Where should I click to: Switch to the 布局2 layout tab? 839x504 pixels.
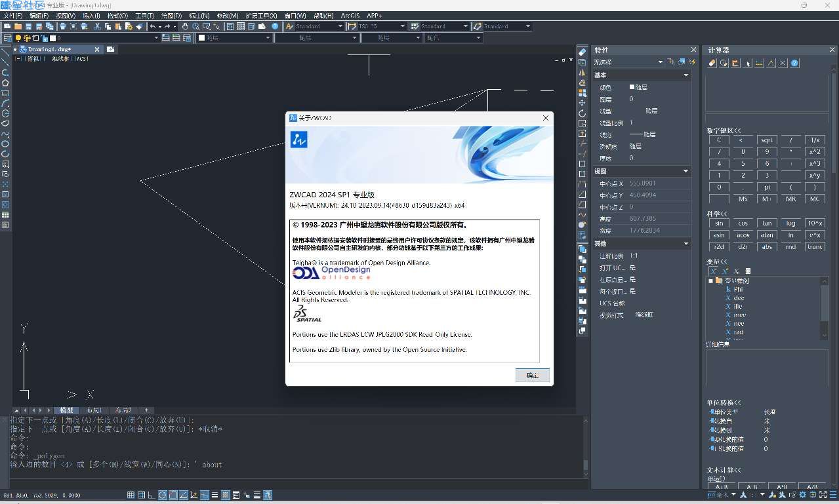click(123, 410)
